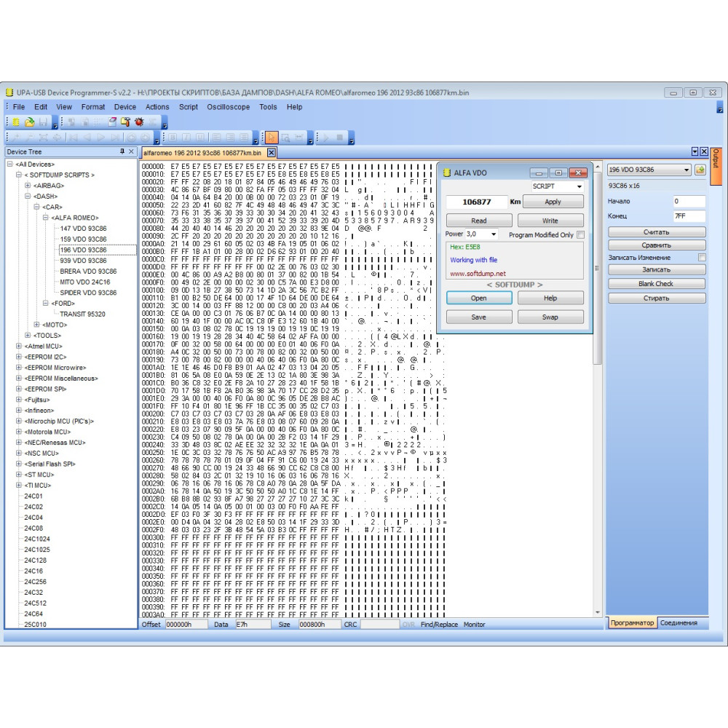
Task: Collapse the DASH tree node
Action: [28, 197]
